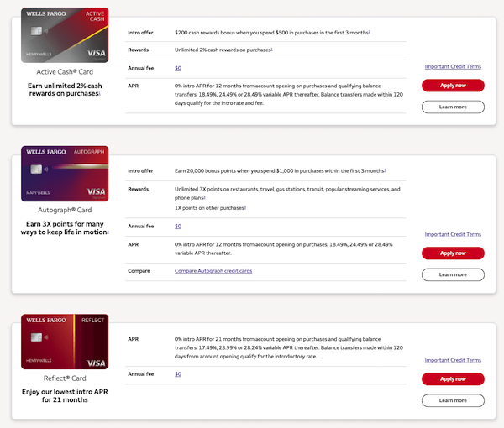
Task: Open Compare Autograph credit cards link
Action: 213,271
